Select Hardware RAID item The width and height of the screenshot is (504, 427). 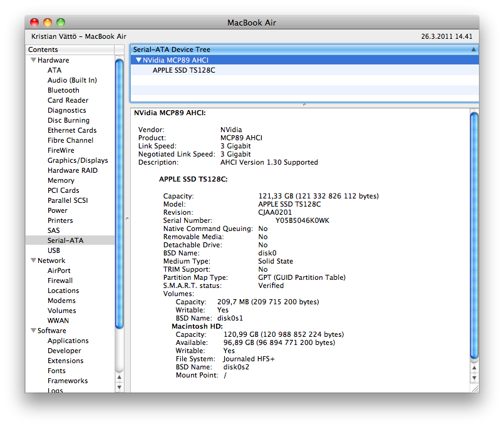pos(73,170)
